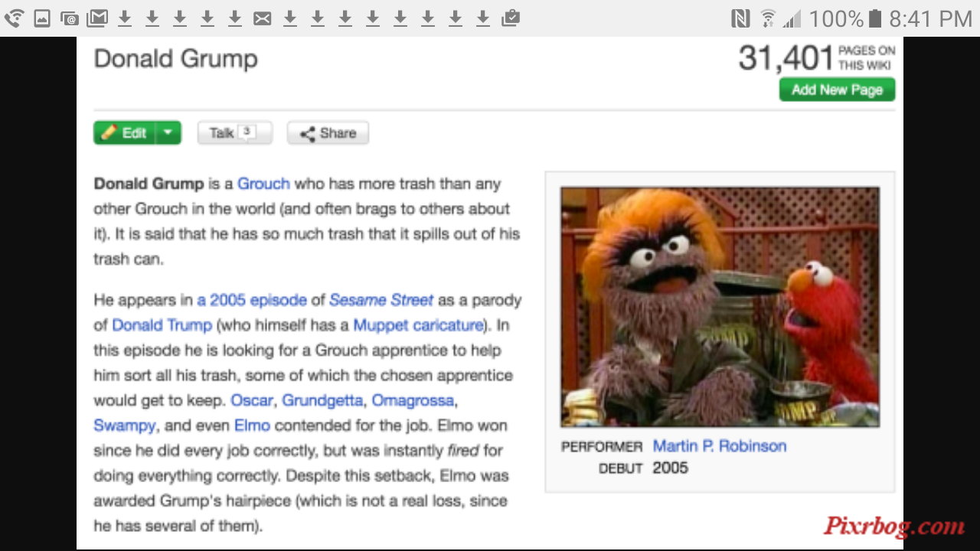Tap the envelope email notification icon
Screen dimensions: 980x551
pos(263,18)
